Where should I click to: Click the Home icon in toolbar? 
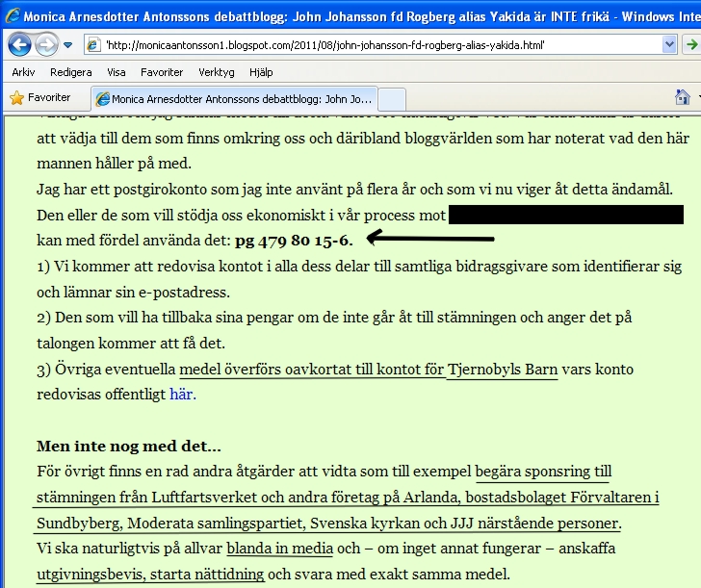click(x=682, y=97)
